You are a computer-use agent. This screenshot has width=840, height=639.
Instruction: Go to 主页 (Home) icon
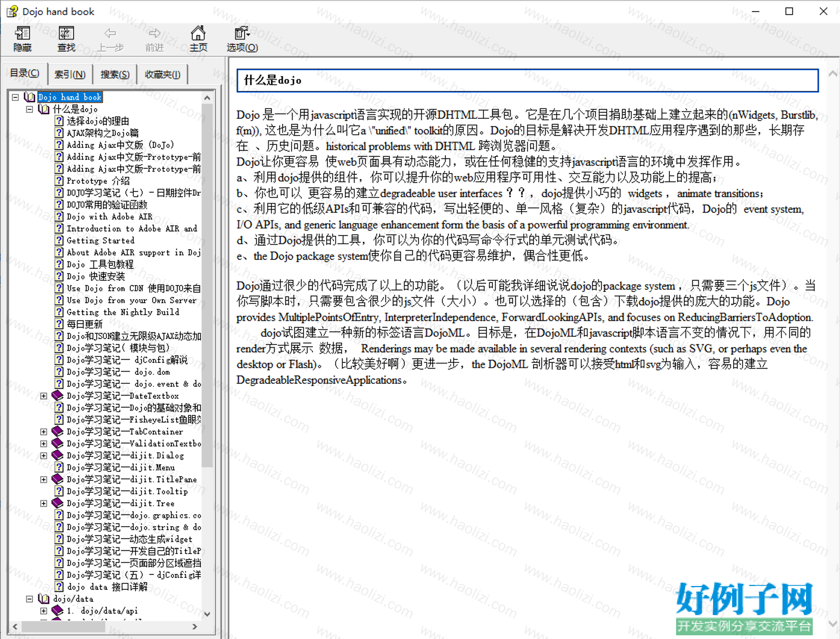click(x=198, y=33)
